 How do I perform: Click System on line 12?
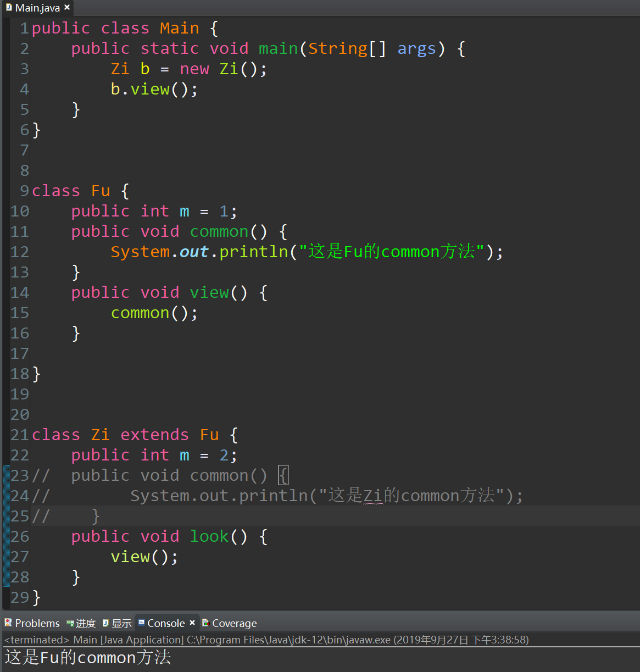click(140, 252)
